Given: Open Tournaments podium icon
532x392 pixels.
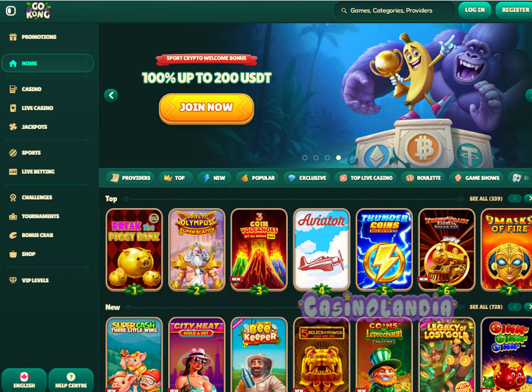Looking at the screenshot, I should click(x=13, y=216).
